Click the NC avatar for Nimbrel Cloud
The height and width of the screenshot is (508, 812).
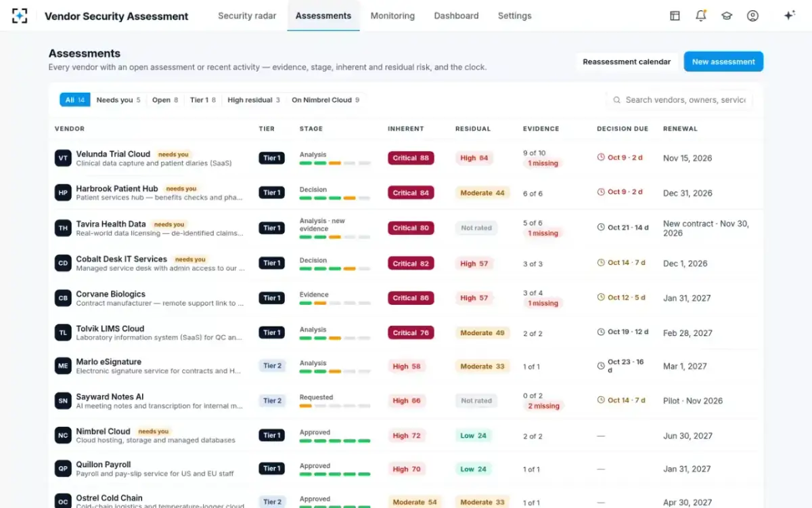click(x=63, y=436)
